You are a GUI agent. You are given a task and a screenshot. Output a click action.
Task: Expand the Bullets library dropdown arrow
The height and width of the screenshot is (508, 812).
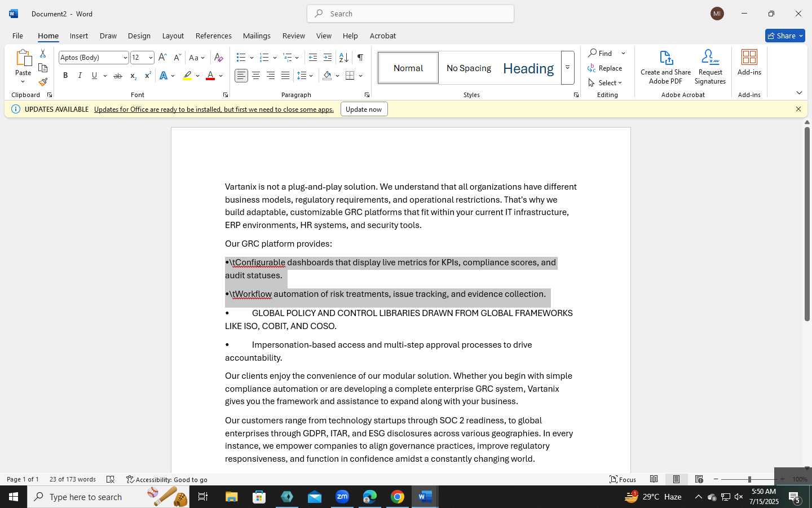[x=252, y=58]
